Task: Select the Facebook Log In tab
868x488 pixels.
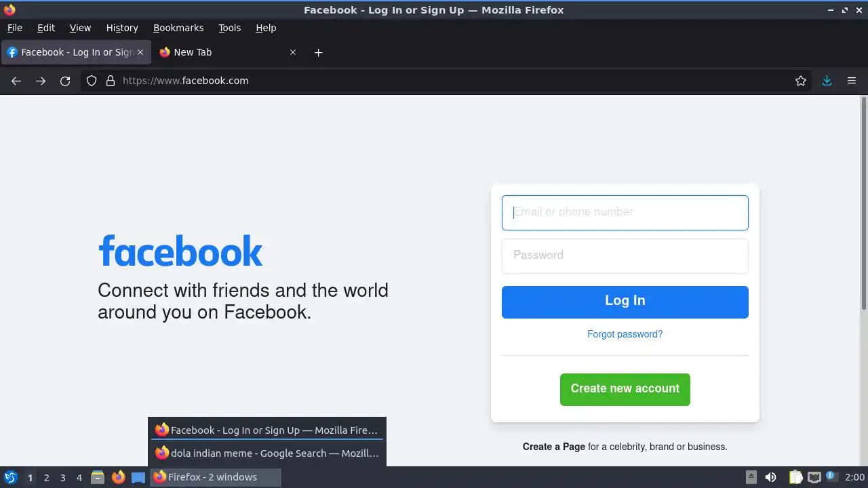Action: tap(76, 52)
